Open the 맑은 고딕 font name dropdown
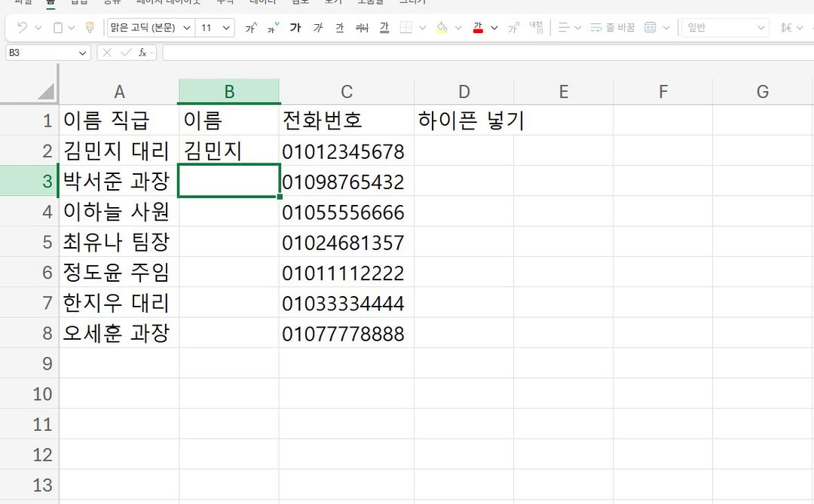814x504 pixels. tap(188, 28)
